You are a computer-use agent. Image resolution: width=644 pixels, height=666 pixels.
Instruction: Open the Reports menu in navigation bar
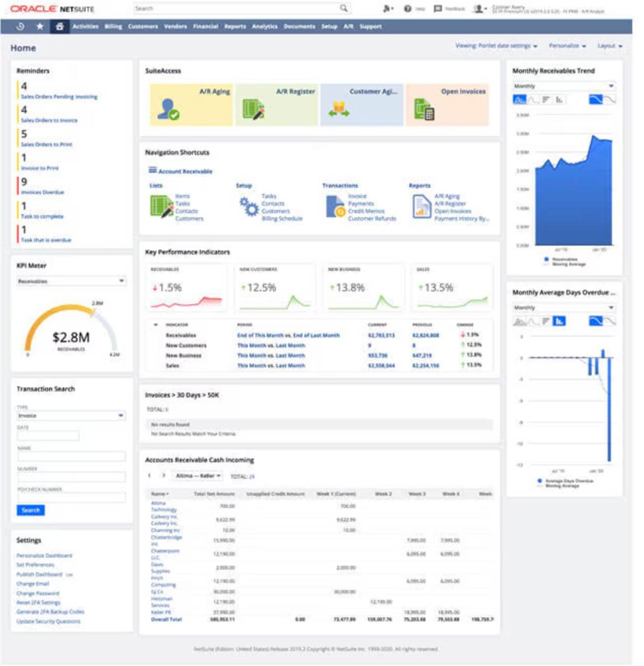coord(235,26)
